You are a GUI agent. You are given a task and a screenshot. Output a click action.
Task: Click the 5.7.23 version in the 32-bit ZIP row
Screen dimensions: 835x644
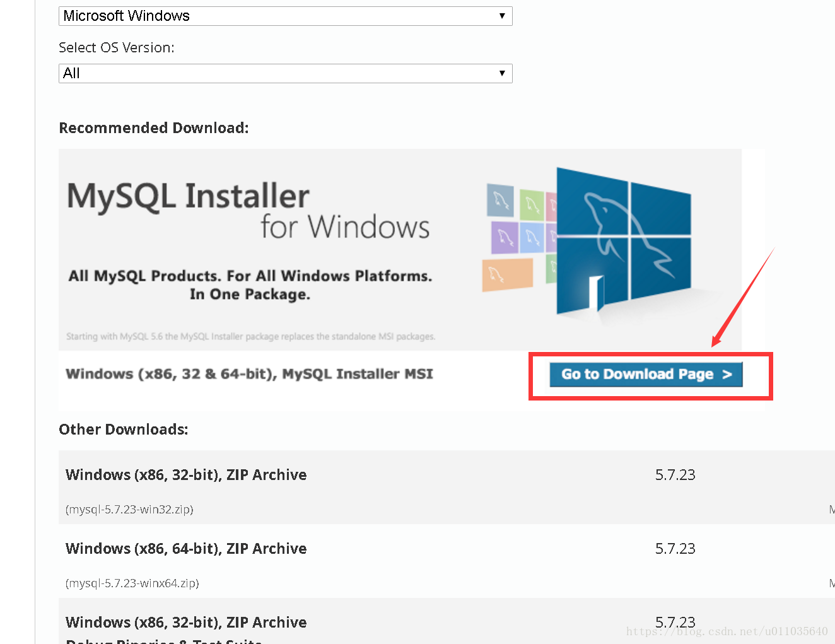point(675,475)
